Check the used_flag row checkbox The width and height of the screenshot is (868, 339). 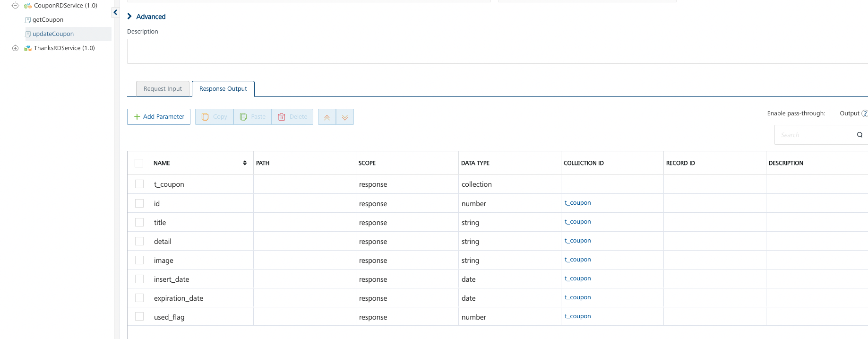pos(139,316)
